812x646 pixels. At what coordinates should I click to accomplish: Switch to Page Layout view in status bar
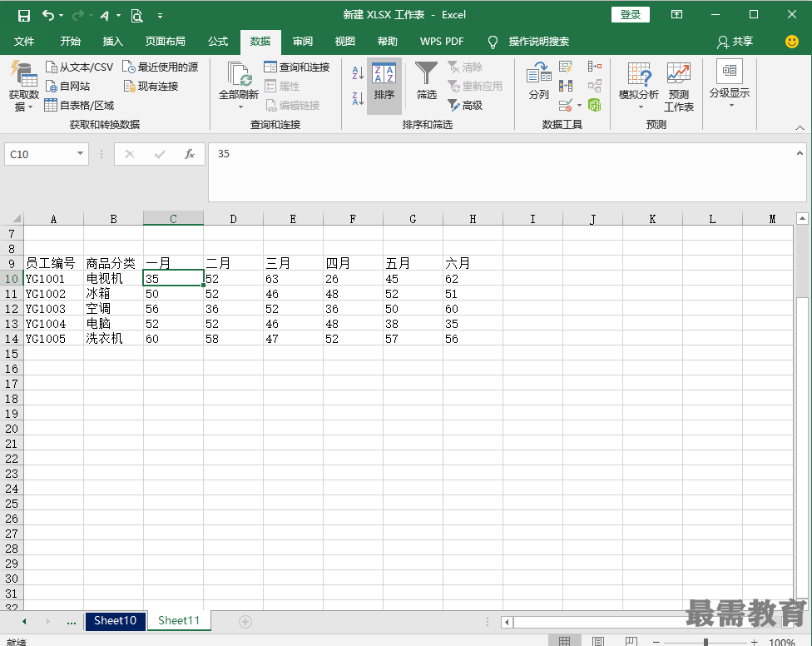point(597,641)
